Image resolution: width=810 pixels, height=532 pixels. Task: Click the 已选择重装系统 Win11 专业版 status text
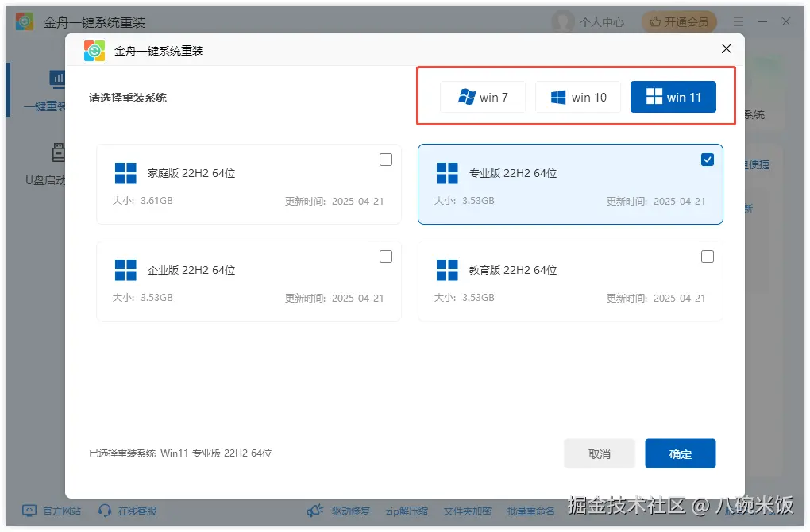tap(180, 453)
